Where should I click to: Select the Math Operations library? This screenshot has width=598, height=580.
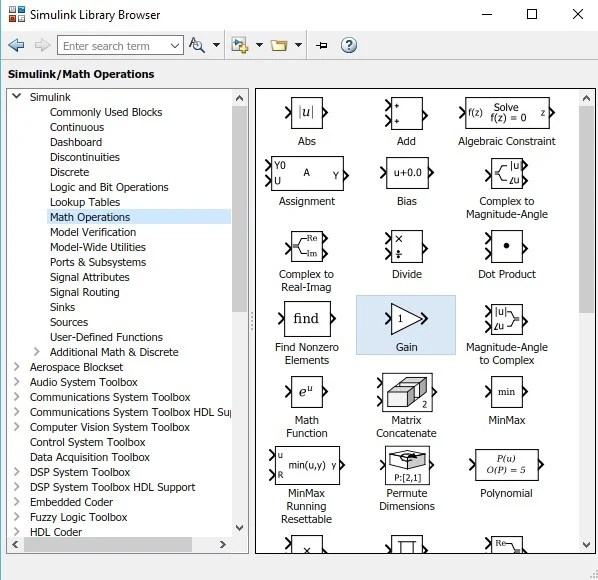90,217
